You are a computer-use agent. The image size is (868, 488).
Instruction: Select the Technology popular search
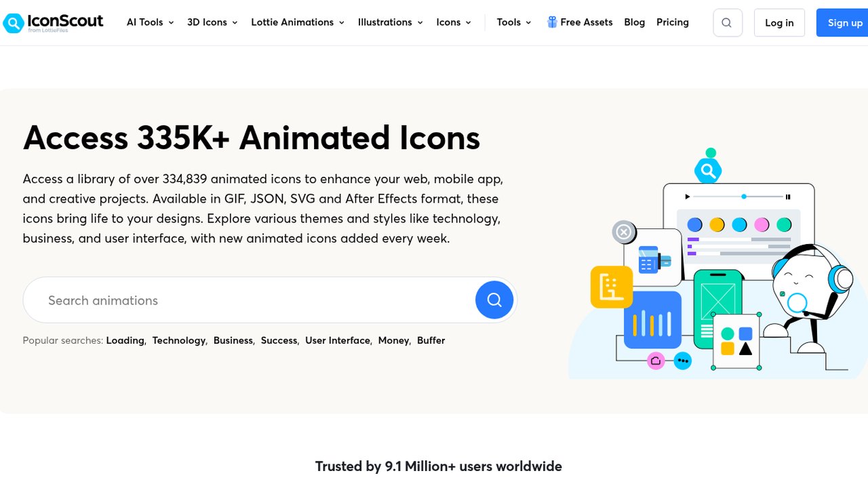click(179, 340)
